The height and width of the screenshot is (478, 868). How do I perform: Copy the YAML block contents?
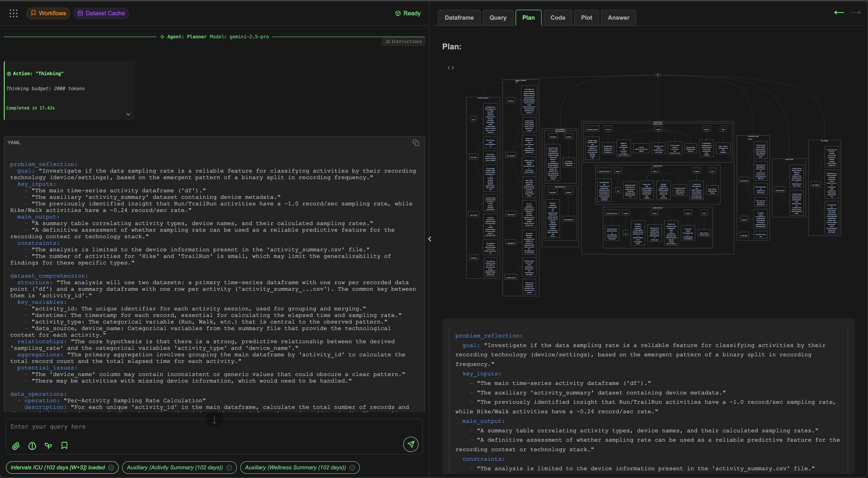[416, 143]
